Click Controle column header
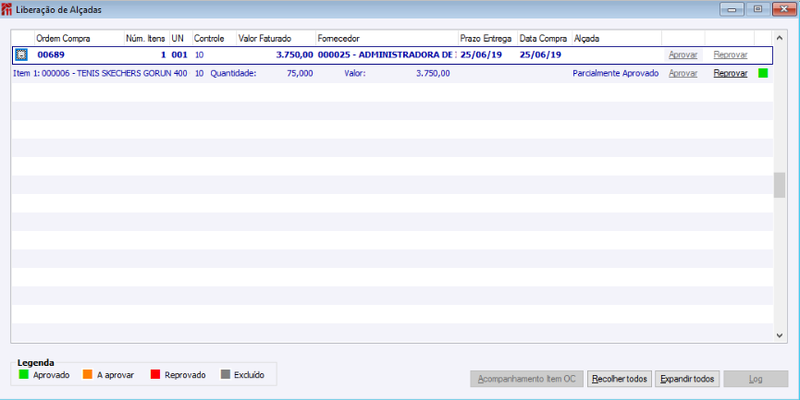The height and width of the screenshot is (400, 800). [214, 39]
